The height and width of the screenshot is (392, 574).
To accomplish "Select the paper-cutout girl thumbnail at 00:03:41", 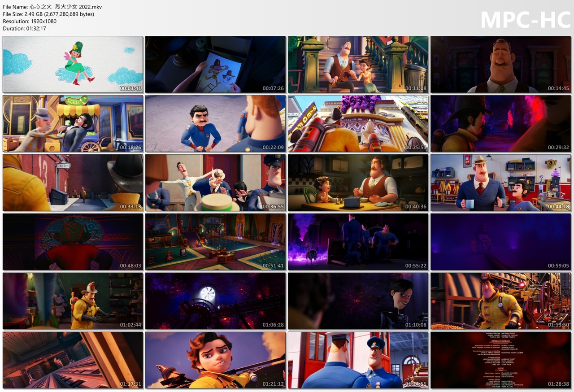I will (x=73, y=65).
